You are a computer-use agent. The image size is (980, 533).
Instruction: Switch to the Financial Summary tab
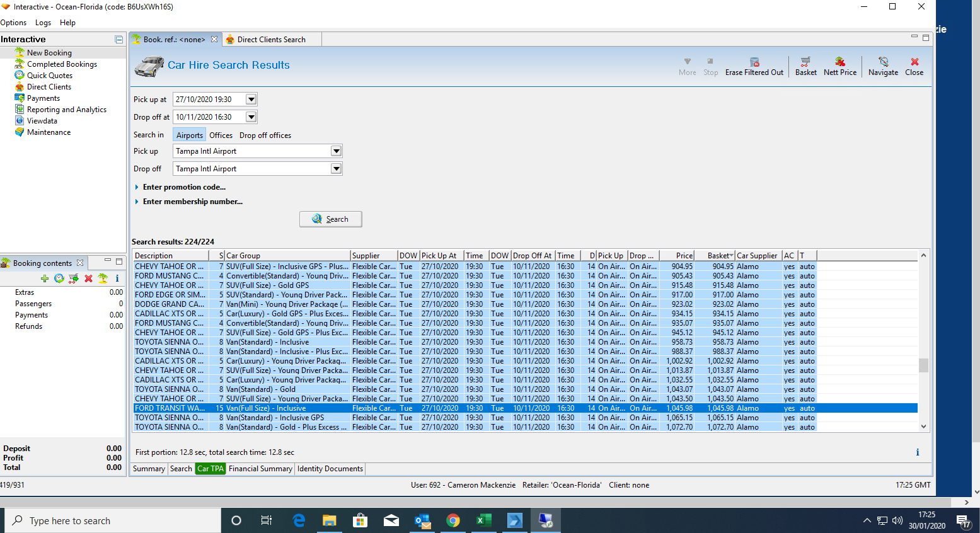[x=260, y=469]
